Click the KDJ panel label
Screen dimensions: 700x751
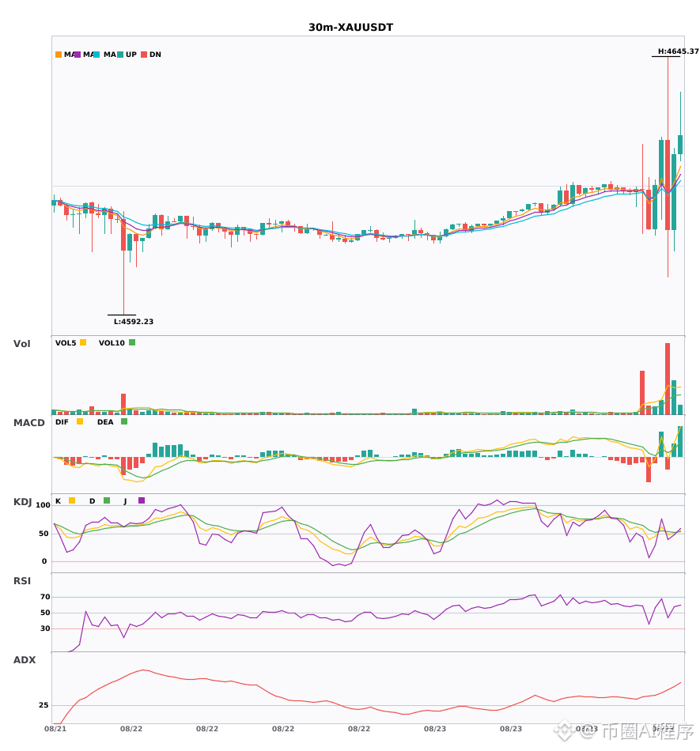[x=22, y=502]
